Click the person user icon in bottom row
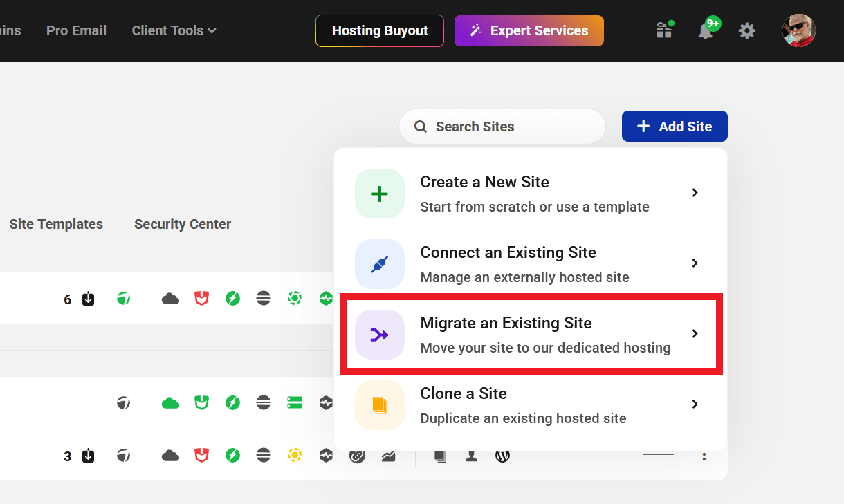This screenshot has width=844, height=504. (471, 456)
